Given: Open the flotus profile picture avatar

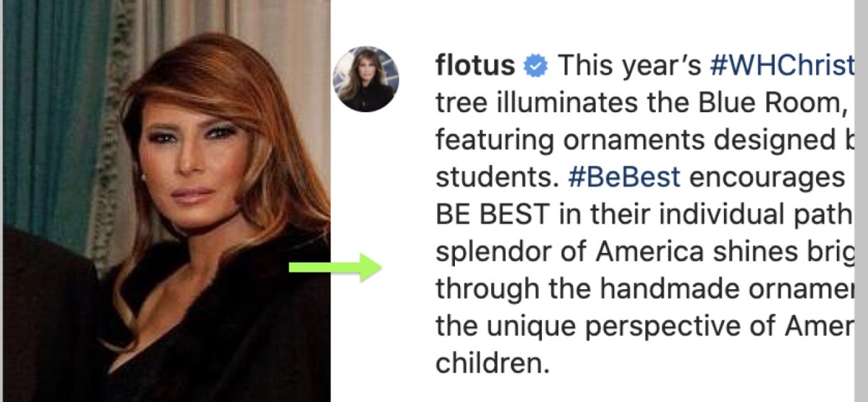Looking at the screenshot, I should point(366,79).
